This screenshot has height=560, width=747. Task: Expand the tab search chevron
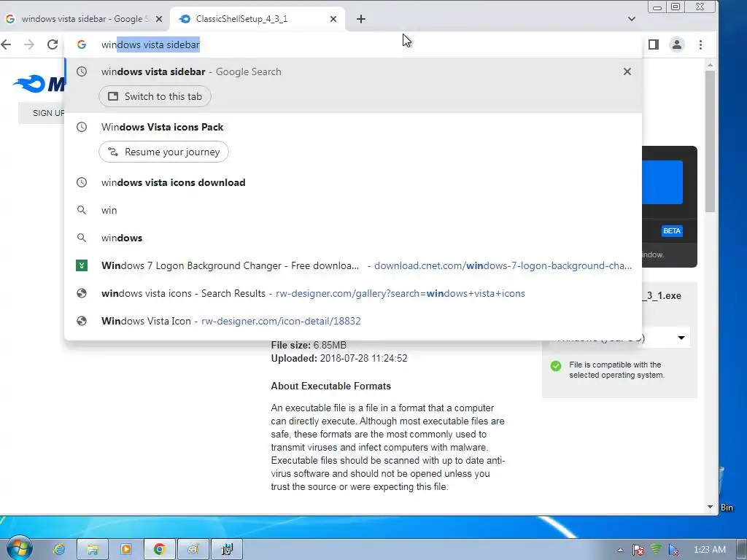(x=631, y=19)
